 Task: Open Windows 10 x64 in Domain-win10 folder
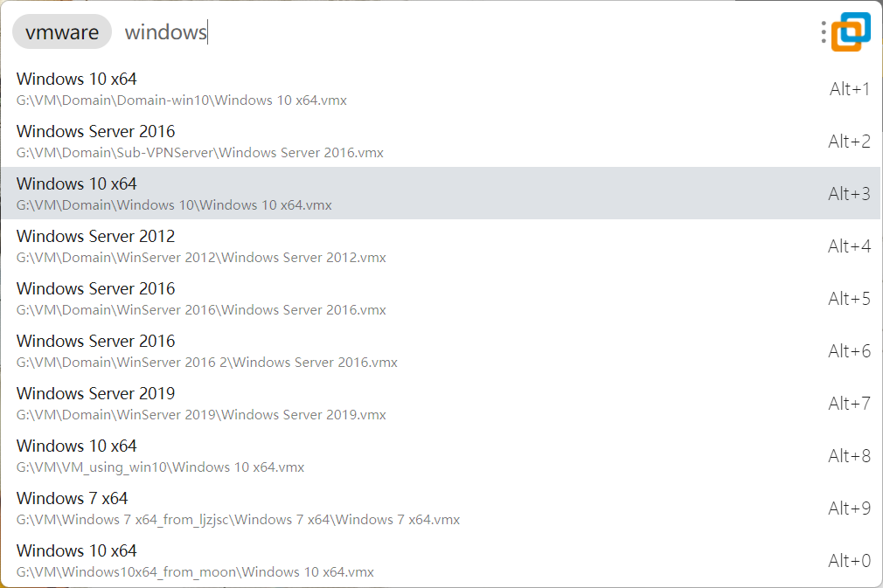point(441,88)
